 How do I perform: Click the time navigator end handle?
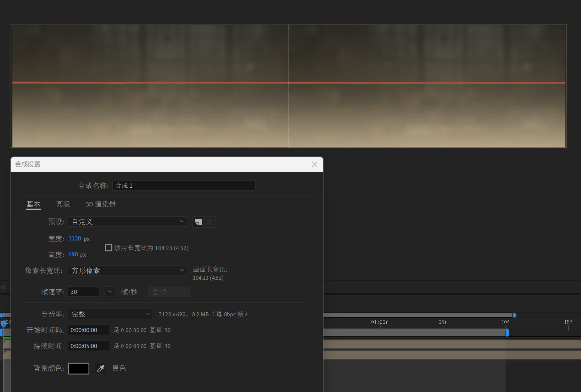[x=515, y=315]
